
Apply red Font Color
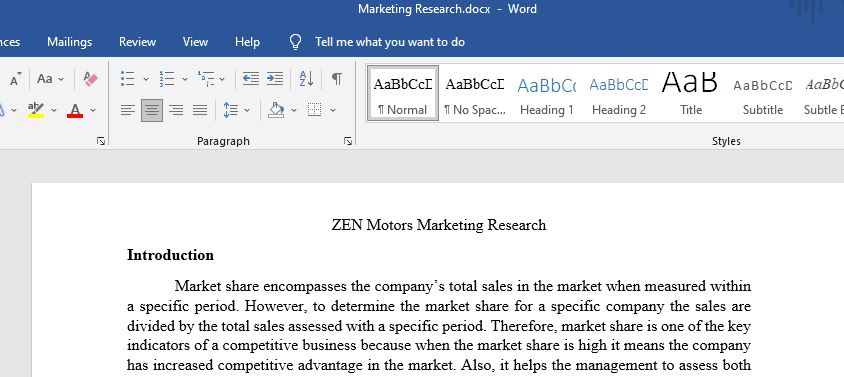[75, 110]
